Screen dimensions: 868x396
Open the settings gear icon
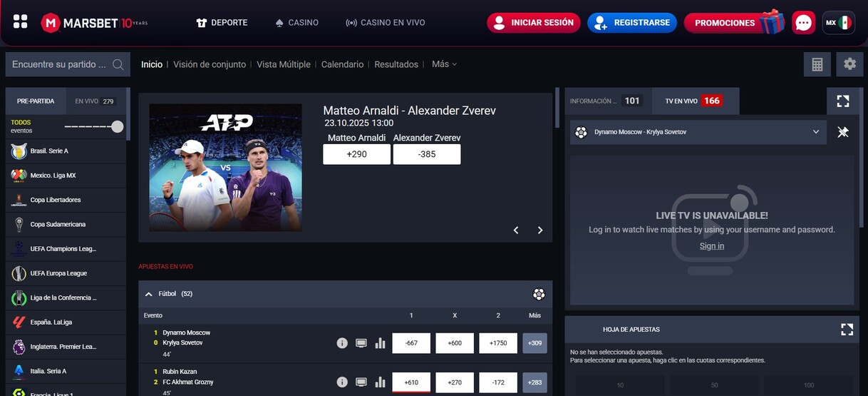point(849,64)
